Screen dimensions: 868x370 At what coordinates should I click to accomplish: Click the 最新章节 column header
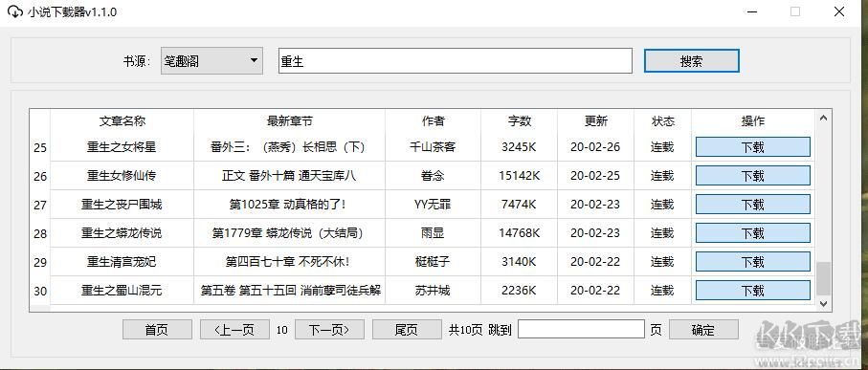pyautogui.click(x=290, y=120)
